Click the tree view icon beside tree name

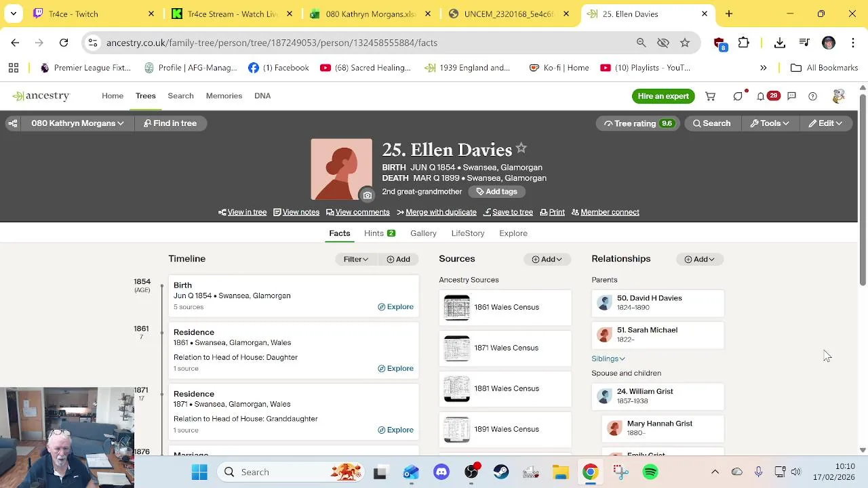click(12, 123)
